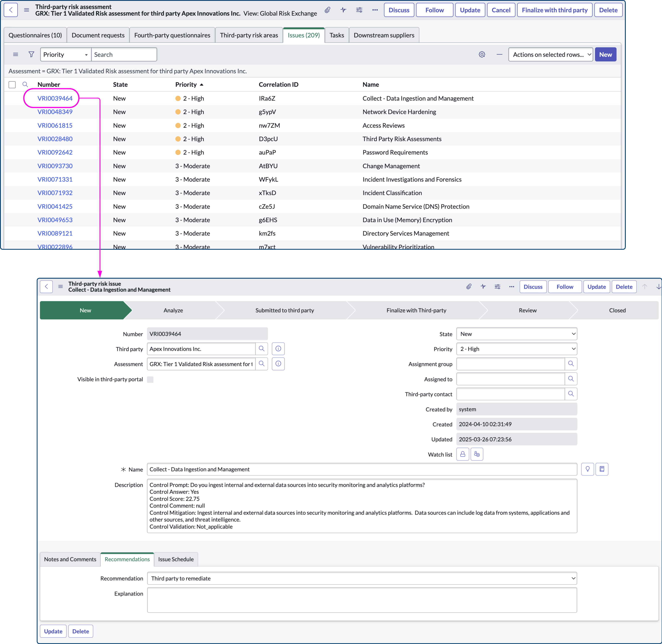Click paperclip attachment icon in issue form
Image resolution: width=662 pixels, height=644 pixels.
point(469,287)
